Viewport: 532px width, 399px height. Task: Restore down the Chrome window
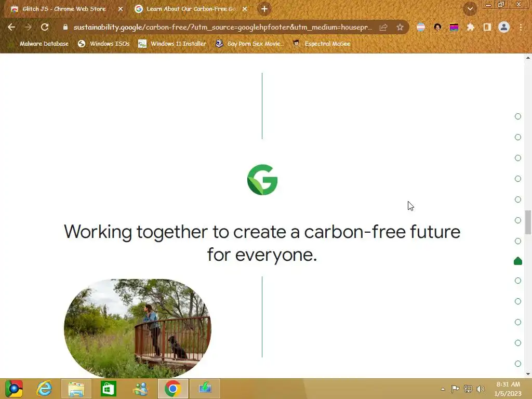(501, 4)
